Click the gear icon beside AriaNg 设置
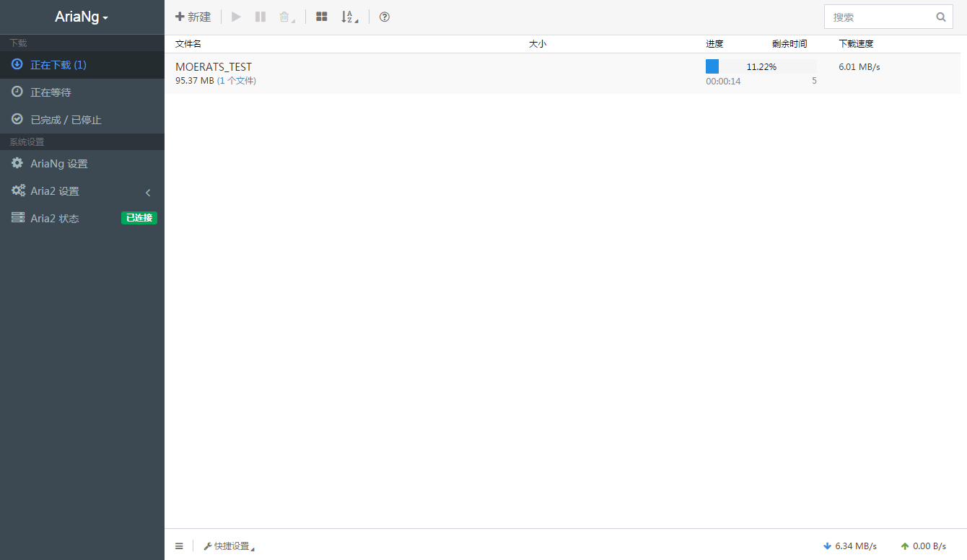This screenshot has width=967, height=560. (17, 163)
